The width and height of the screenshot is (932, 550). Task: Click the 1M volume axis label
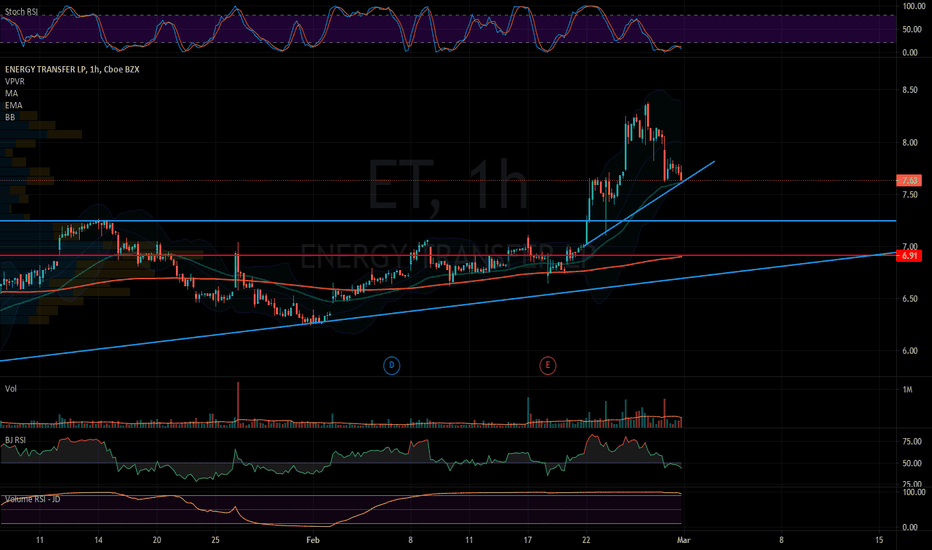coord(907,389)
